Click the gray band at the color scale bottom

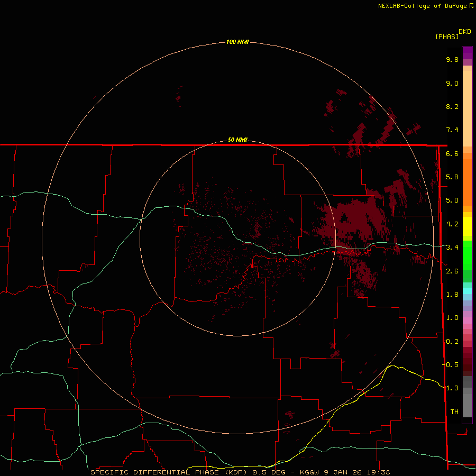point(467,405)
